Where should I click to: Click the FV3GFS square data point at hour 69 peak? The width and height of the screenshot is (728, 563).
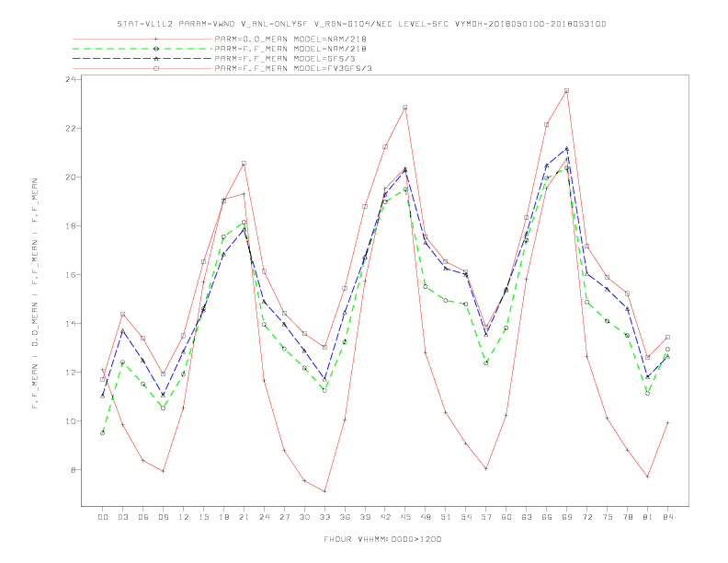(x=566, y=90)
